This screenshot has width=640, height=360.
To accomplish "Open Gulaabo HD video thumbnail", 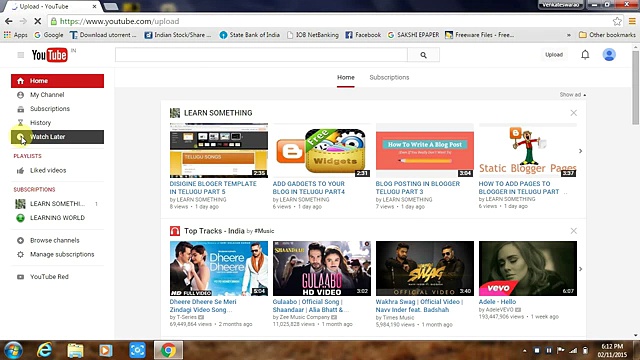I will click(x=322, y=268).
